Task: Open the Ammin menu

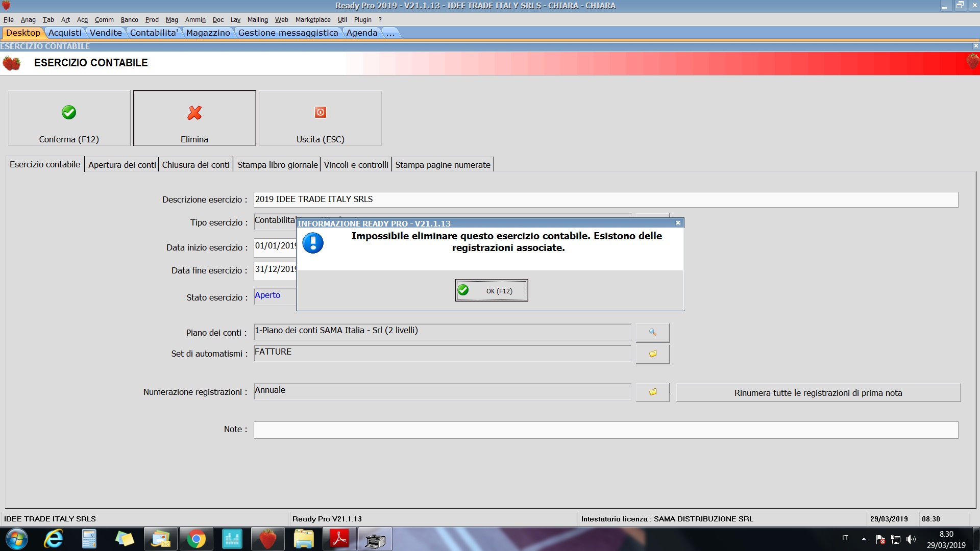Action: [195, 19]
